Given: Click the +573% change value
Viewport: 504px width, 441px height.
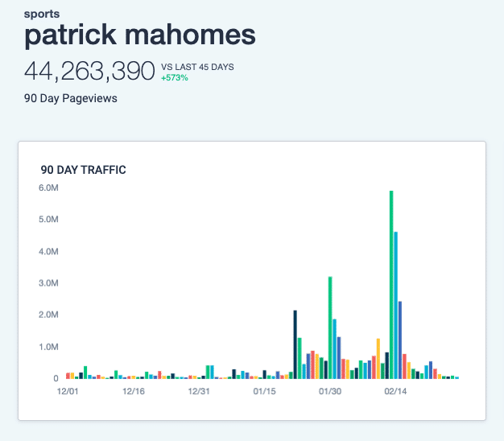Looking at the screenshot, I should coord(174,78).
